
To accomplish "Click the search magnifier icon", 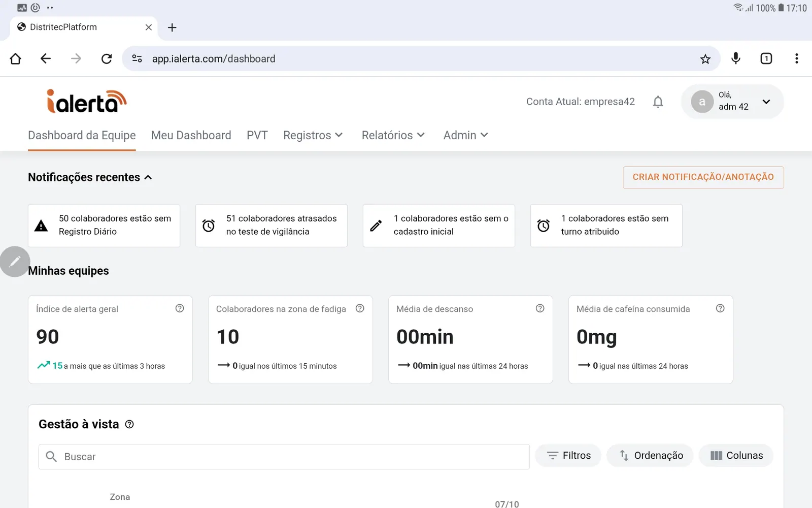I will [51, 457].
